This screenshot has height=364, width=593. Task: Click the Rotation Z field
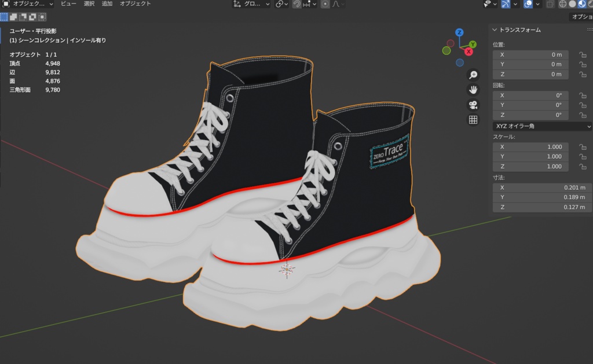(530, 115)
